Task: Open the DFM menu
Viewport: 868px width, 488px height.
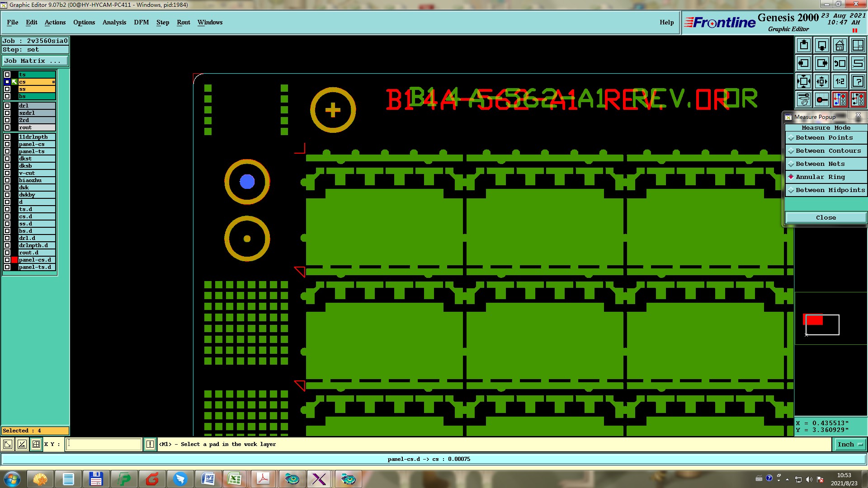Action: click(x=141, y=22)
